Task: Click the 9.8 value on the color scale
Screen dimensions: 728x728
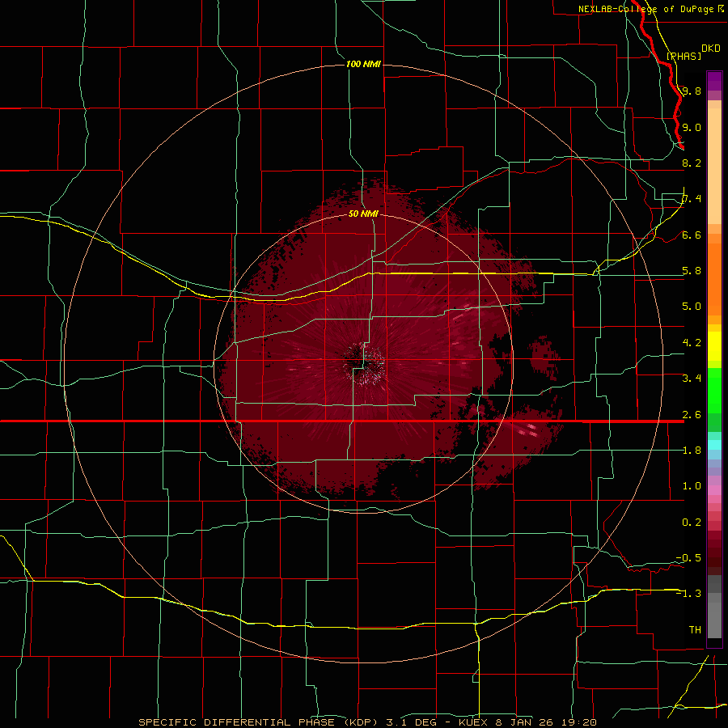Action: coord(692,91)
